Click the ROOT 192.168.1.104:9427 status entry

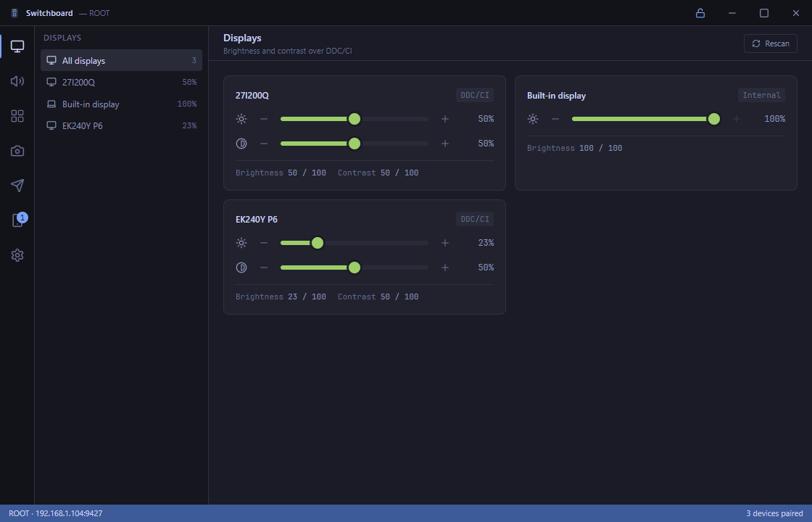pyautogui.click(x=55, y=513)
